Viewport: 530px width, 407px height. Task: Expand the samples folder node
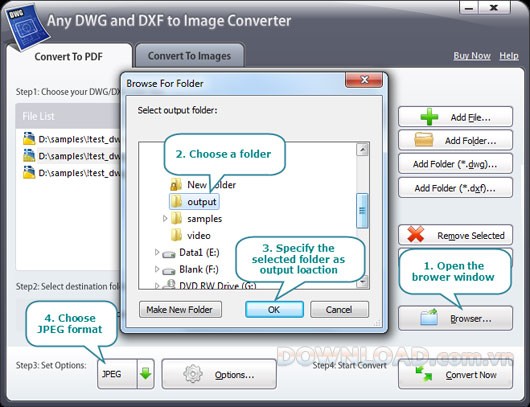click(165, 218)
